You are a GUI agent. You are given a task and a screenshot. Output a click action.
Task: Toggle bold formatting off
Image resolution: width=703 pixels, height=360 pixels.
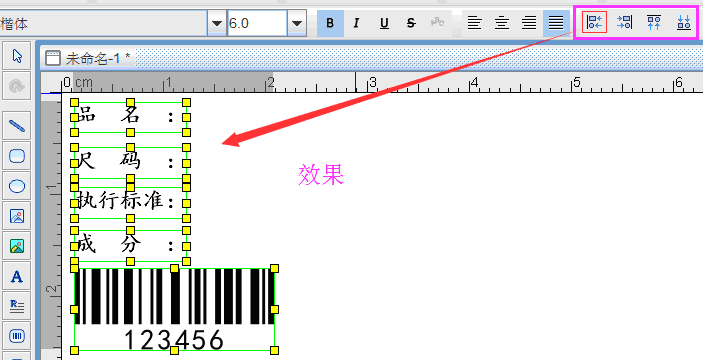click(330, 23)
